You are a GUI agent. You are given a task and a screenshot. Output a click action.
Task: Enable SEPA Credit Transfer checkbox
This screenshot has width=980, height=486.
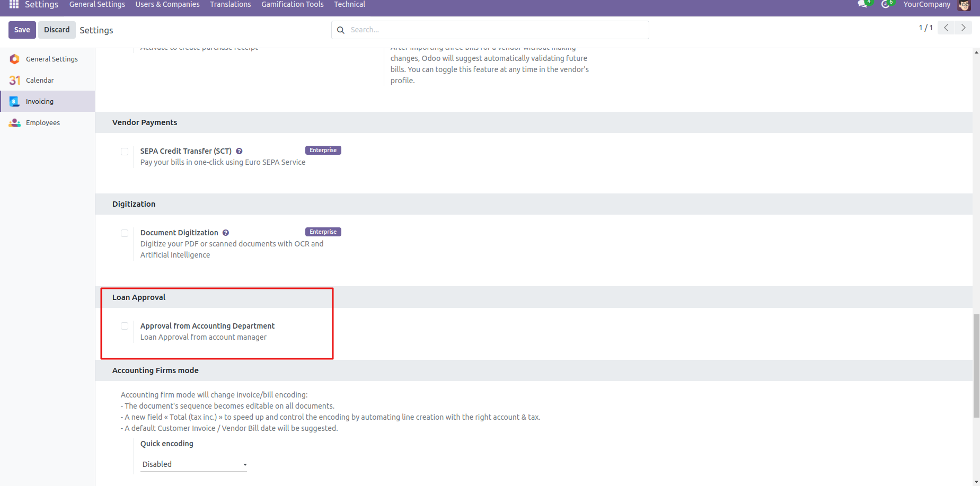coord(125,152)
